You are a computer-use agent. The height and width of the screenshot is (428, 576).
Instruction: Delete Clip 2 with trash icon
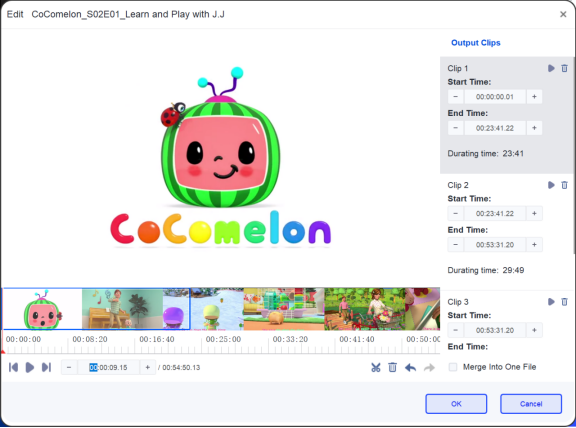pos(564,185)
